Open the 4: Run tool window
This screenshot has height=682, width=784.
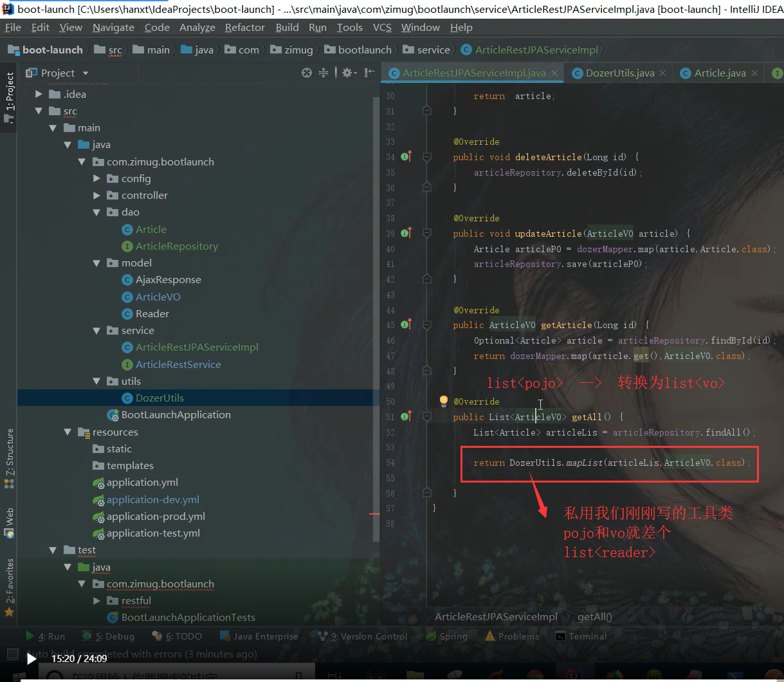(x=46, y=636)
